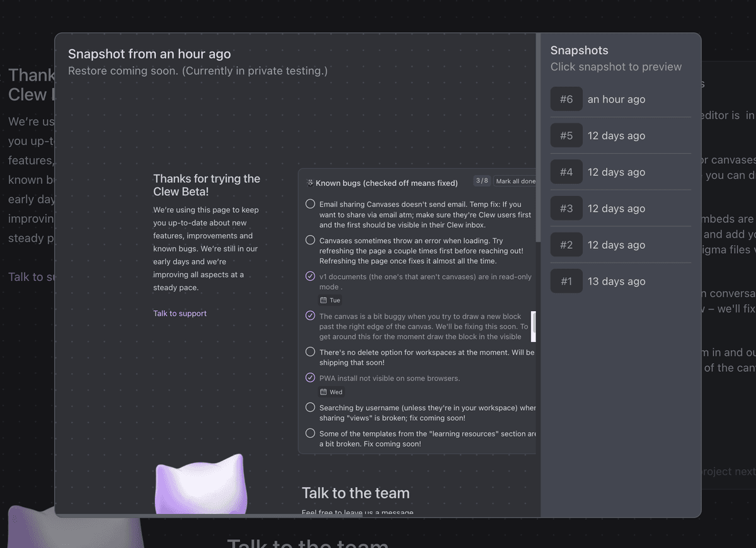
Task: Preview snapshot #4 from 12 days ago
Action: pyautogui.click(x=621, y=172)
